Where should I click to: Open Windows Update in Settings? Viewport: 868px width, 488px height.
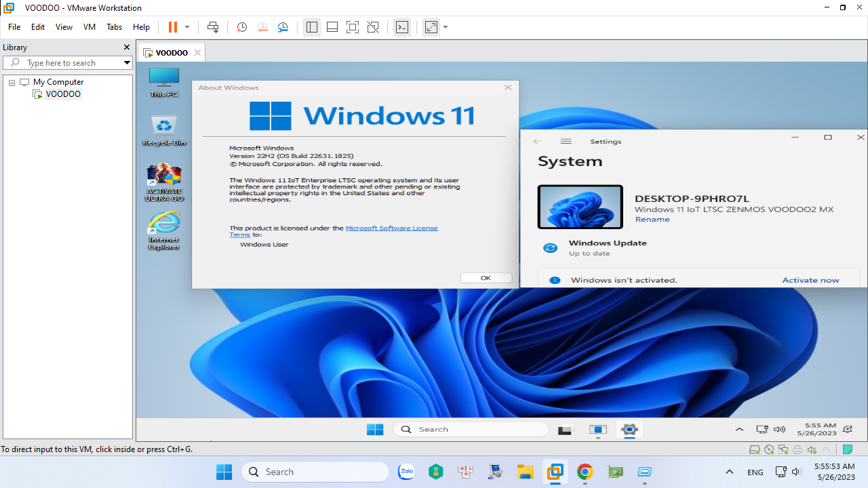pyautogui.click(x=608, y=247)
